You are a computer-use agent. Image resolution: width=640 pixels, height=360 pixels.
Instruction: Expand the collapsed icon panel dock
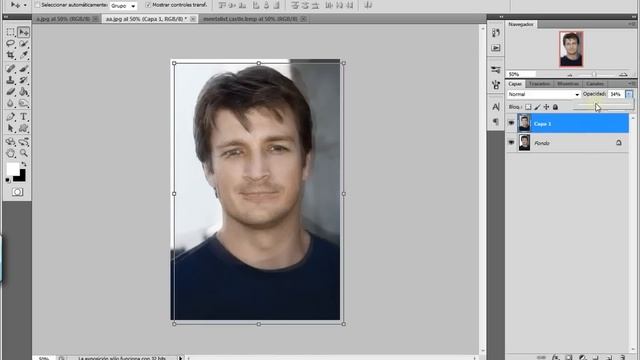(x=501, y=17)
